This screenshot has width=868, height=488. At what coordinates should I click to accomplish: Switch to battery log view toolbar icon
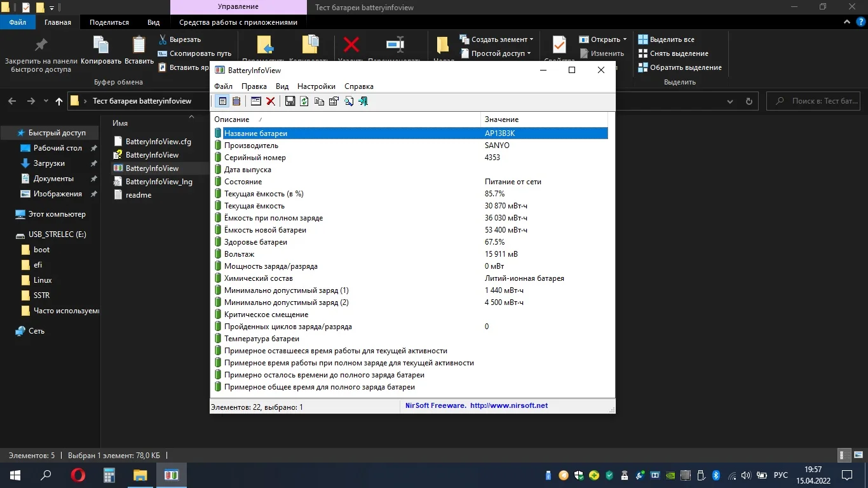236,101
